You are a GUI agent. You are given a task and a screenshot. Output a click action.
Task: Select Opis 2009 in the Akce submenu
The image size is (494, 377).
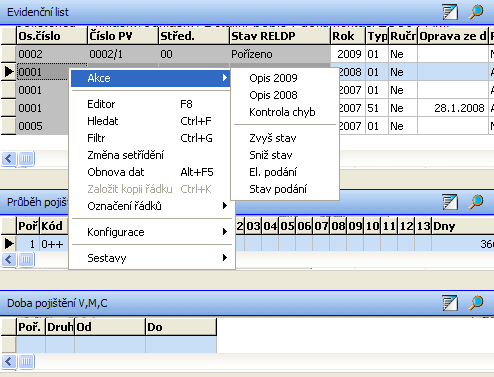pos(285,78)
